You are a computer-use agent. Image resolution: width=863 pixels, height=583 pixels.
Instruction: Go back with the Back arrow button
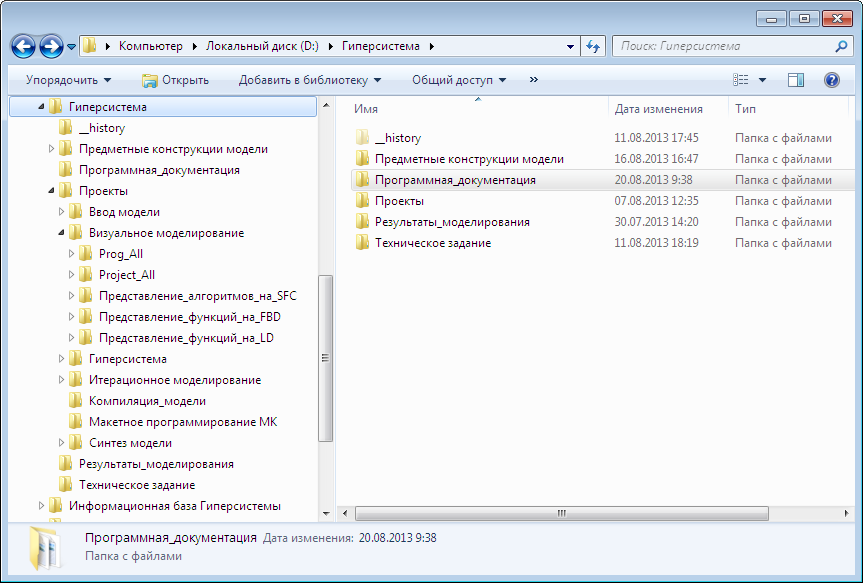pyautogui.click(x=23, y=47)
